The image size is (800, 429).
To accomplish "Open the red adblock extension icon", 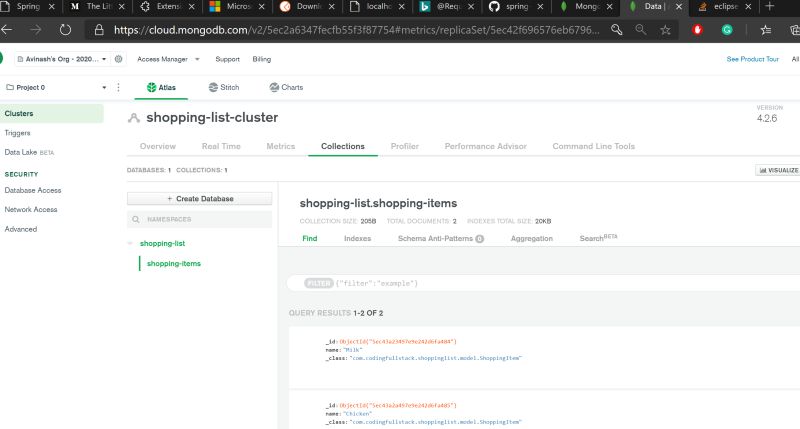I will pyautogui.click(x=697, y=30).
